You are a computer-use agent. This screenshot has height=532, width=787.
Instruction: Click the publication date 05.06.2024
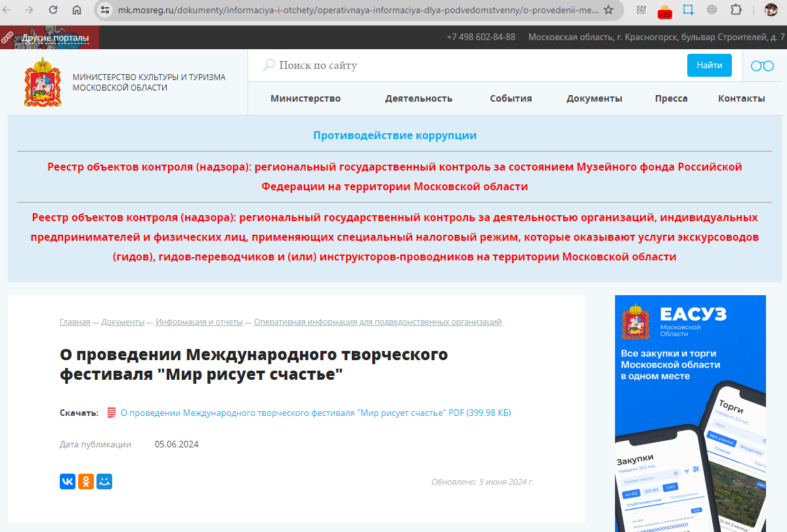pyautogui.click(x=176, y=444)
